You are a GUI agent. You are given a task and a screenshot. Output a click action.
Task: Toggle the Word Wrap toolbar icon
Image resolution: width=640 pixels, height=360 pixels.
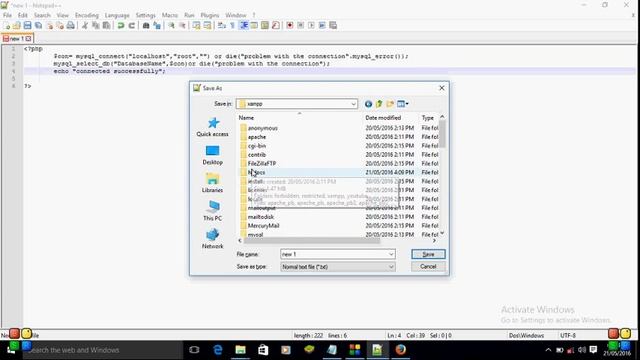pos(222,25)
